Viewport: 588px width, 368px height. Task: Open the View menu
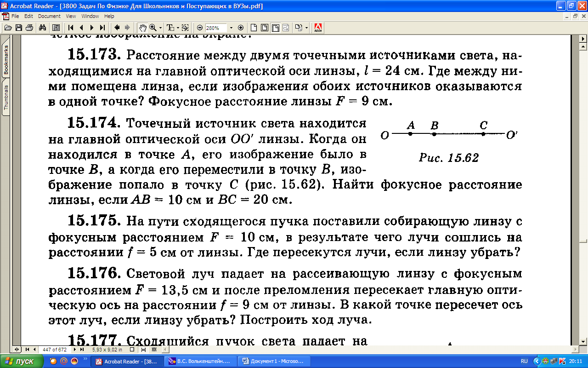point(71,16)
